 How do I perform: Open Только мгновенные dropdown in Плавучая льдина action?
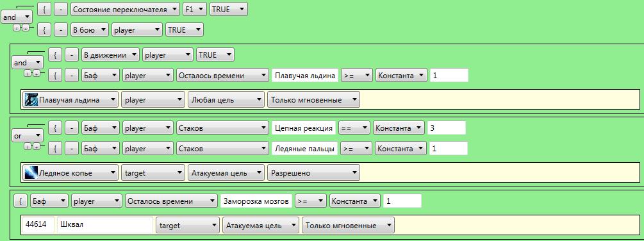click(313, 100)
